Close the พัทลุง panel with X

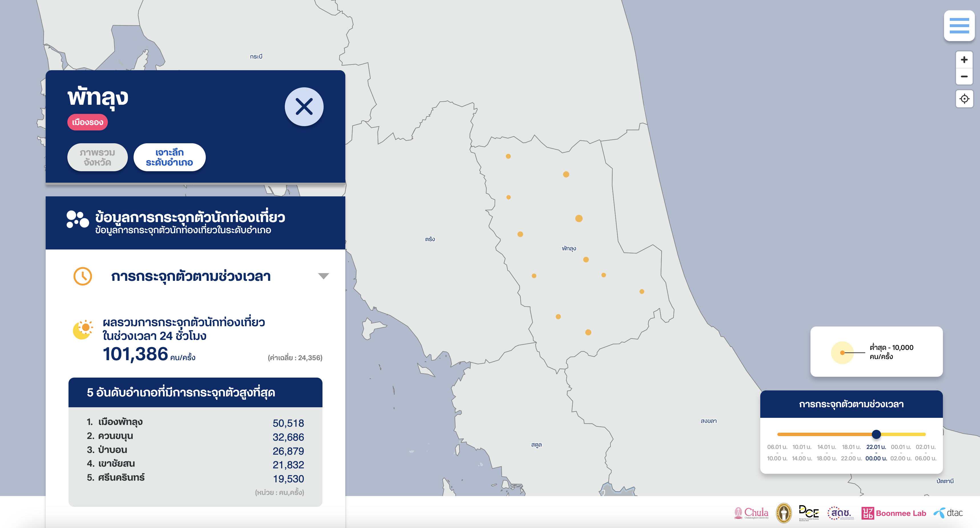(304, 107)
